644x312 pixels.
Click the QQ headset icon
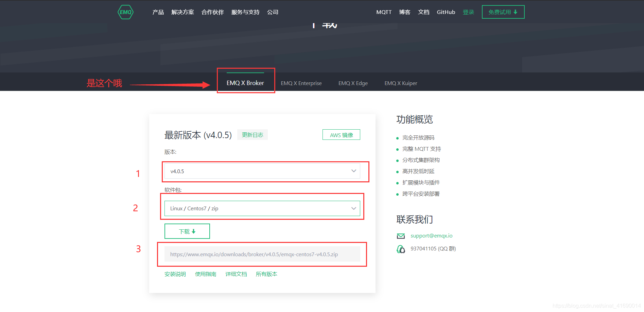[x=401, y=249]
